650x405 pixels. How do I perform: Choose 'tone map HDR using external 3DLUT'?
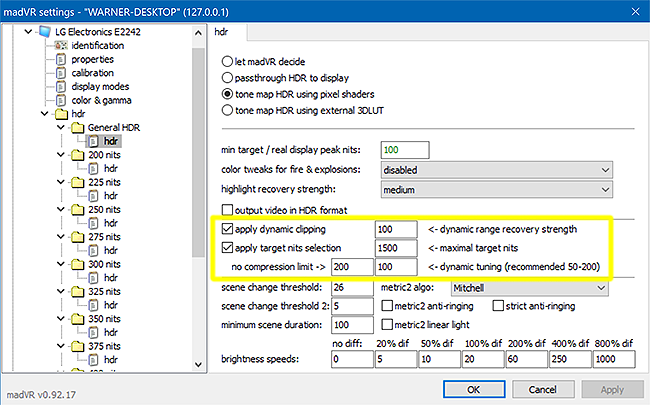[227, 110]
